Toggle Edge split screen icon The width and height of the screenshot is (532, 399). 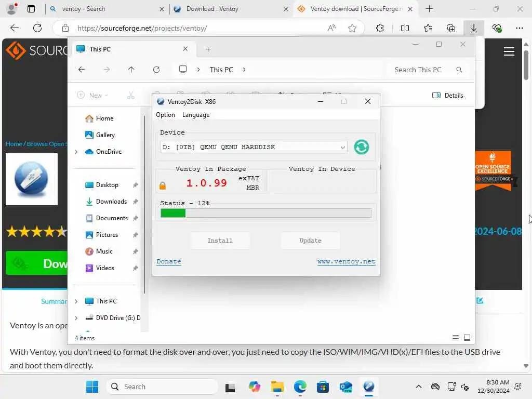point(405,28)
